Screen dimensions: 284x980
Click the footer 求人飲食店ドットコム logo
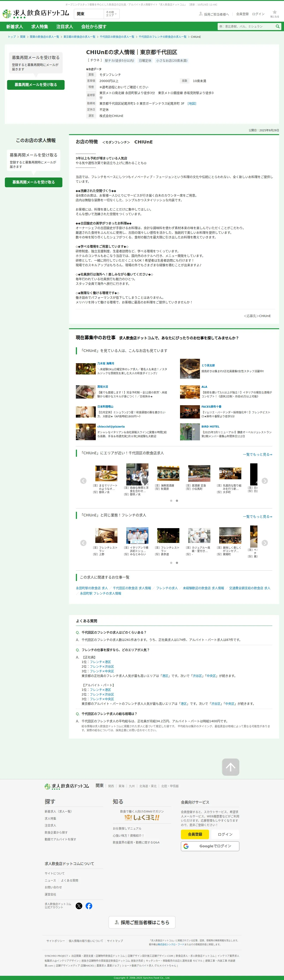(67, 786)
